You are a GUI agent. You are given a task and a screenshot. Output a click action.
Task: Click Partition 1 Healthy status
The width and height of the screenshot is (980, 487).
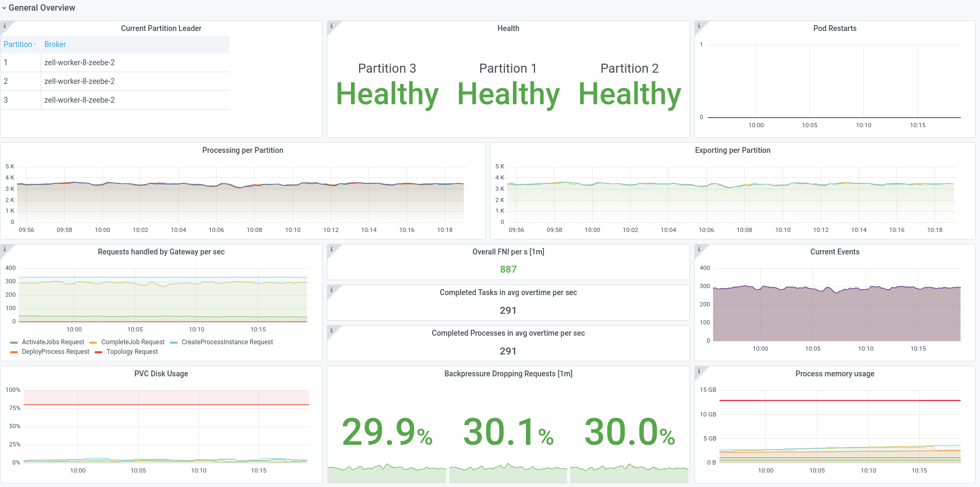[508, 94]
